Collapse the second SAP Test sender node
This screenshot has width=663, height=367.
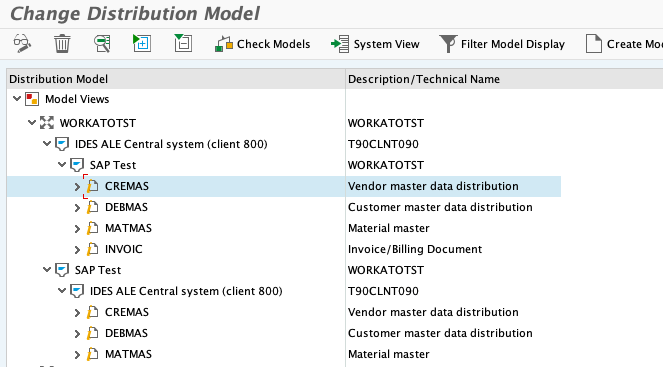[47, 270]
